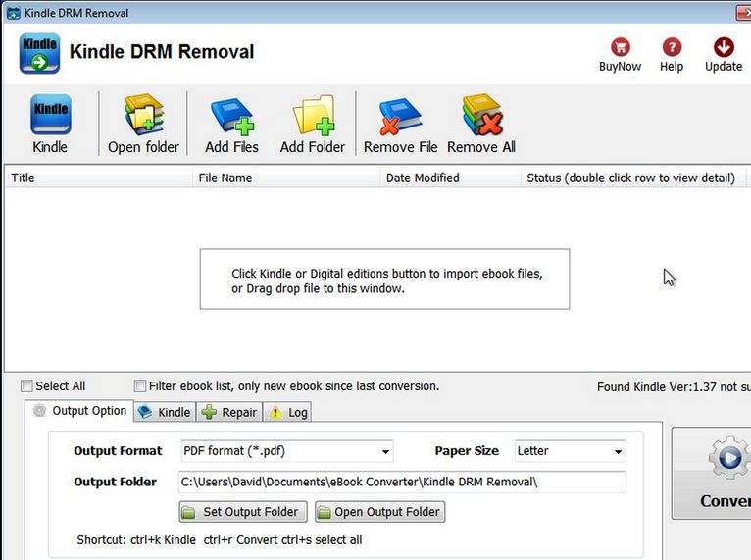Start conversion with the Convert gear button
This screenshot has width=751, height=560.
tap(711, 473)
